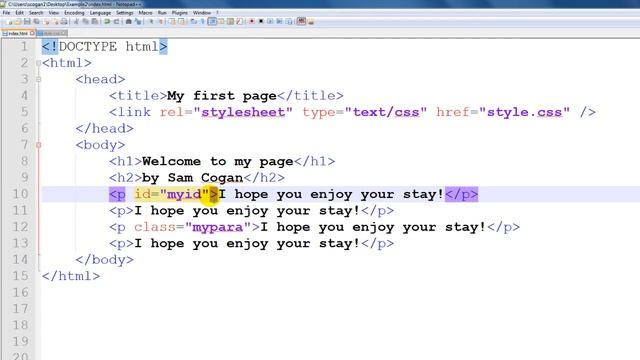Click "stylesheet" rel attribute value

243,112
